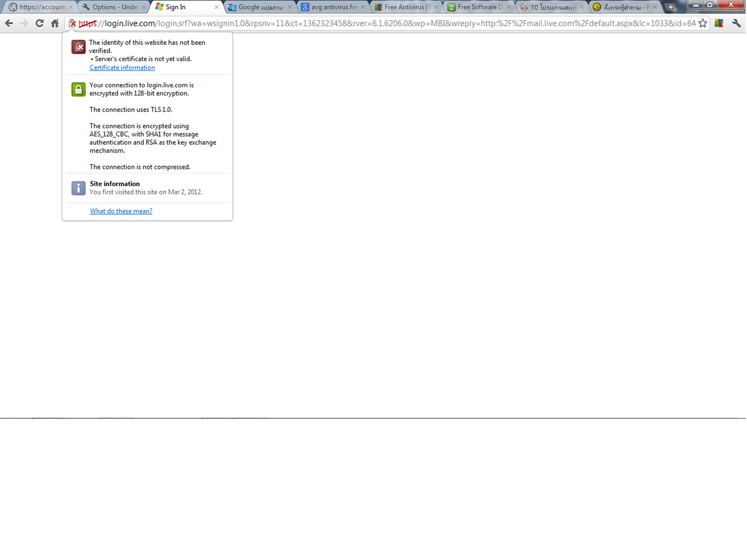Screen dimensions: 747x560
Task: Close the browser window
Action: tap(731, 5)
